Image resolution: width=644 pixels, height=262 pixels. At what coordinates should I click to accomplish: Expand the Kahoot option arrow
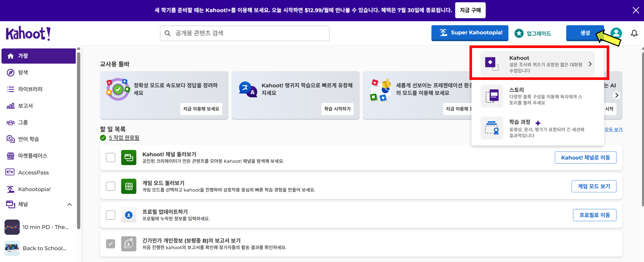590,64
